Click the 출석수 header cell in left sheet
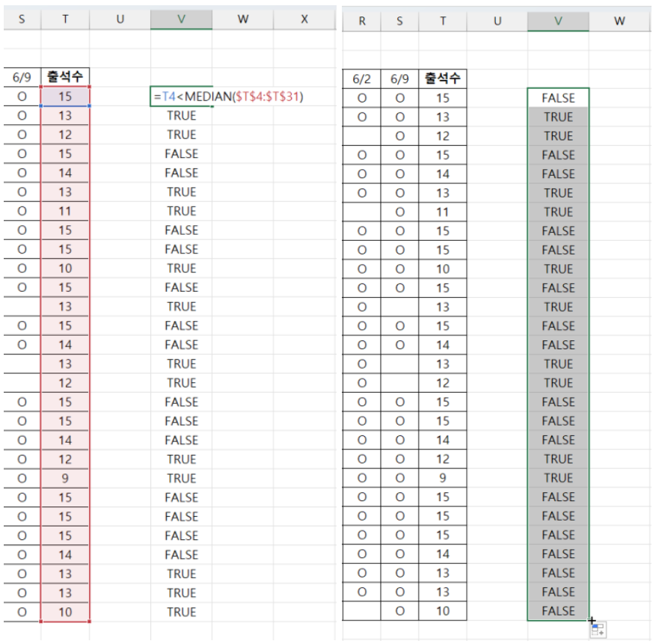Image resolution: width=653 pixels, height=644 pixels. point(65,77)
